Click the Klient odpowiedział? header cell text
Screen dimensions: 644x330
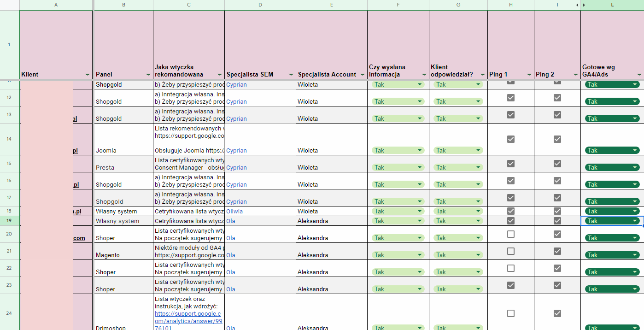pyautogui.click(x=452, y=71)
